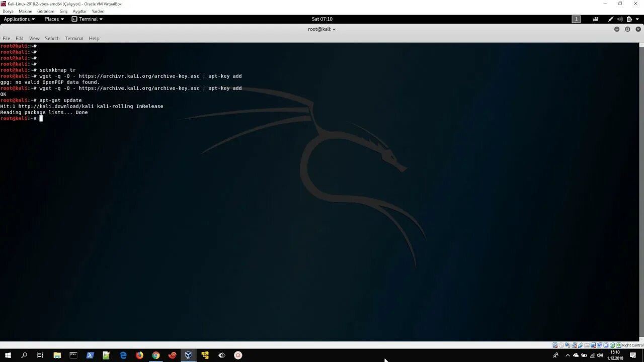Click VirtualBox keyboard capture arrow icon

618,345
